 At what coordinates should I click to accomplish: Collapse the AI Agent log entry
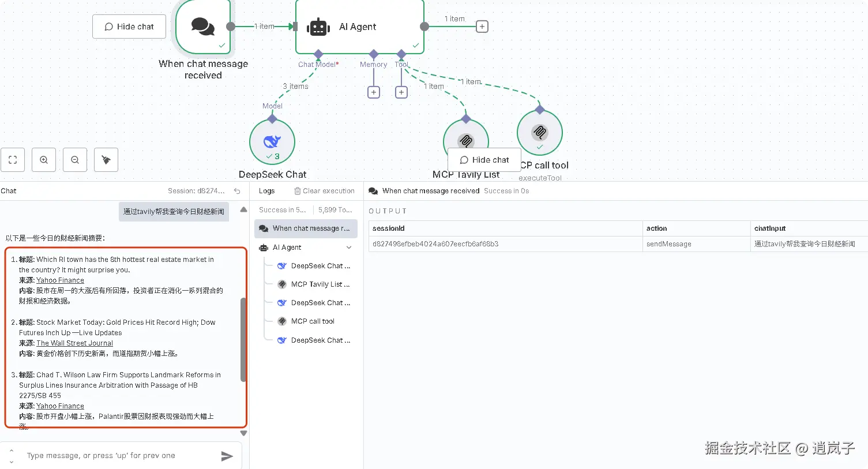click(349, 247)
